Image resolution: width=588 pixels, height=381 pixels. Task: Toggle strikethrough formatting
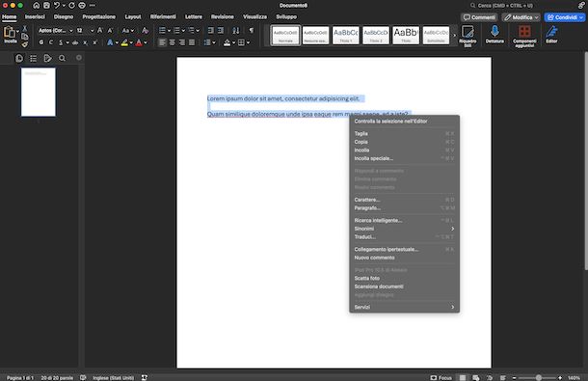pyautogui.click(x=75, y=42)
